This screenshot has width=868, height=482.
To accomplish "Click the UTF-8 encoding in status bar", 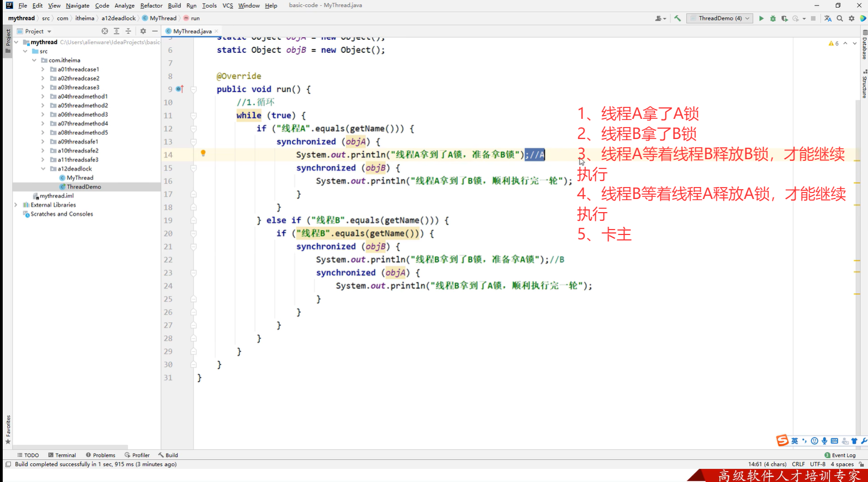I will point(818,465).
